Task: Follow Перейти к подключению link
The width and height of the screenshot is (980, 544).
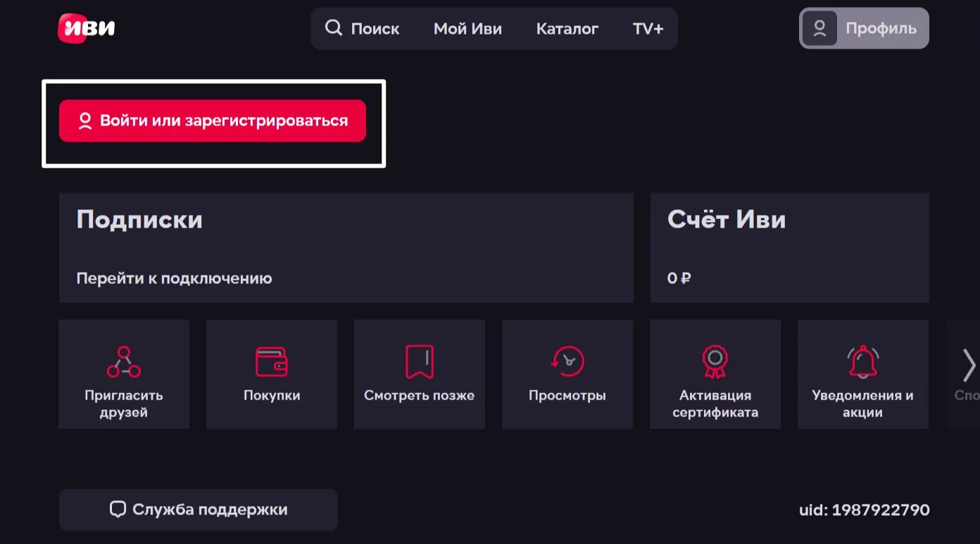Action: point(174,278)
